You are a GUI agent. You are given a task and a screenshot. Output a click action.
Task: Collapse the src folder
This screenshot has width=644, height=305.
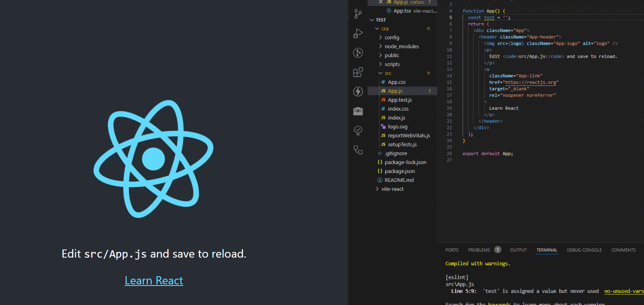388,73
